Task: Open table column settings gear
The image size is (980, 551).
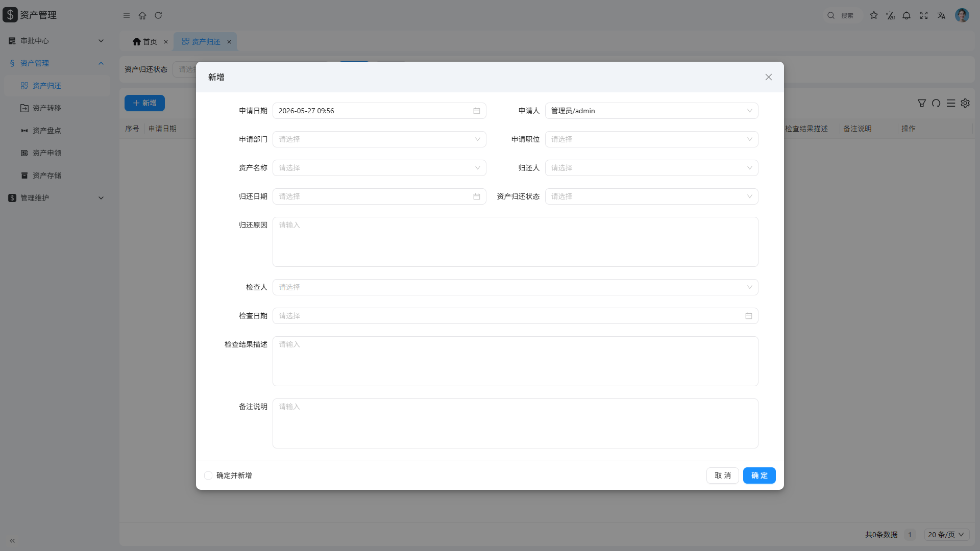Action: tap(965, 103)
